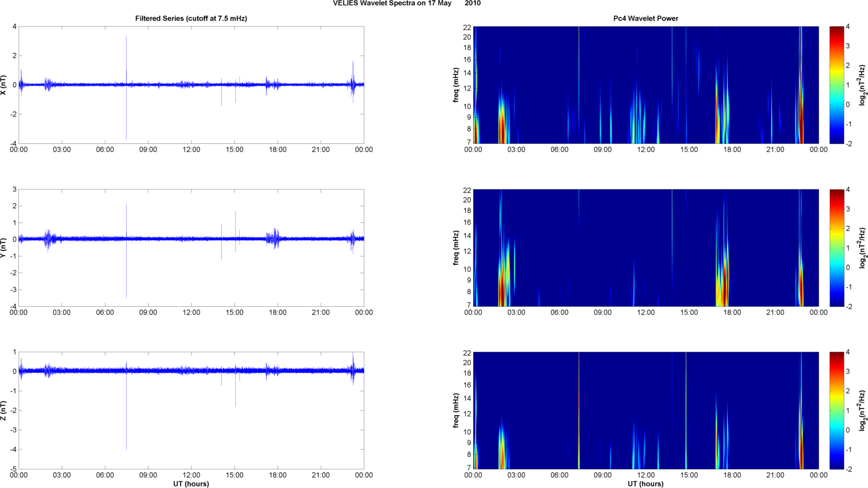Screen dimensions: 868x488
Task: Click UT (hours) label under the Z series
Action: [x=191, y=483]
